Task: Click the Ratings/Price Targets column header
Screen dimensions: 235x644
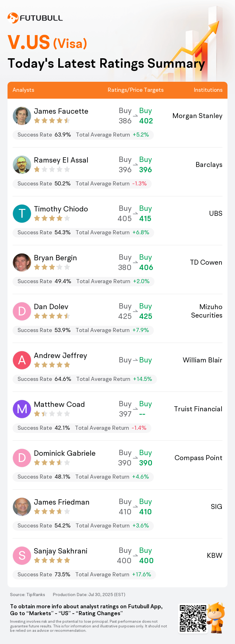Action: click(136, 90)
